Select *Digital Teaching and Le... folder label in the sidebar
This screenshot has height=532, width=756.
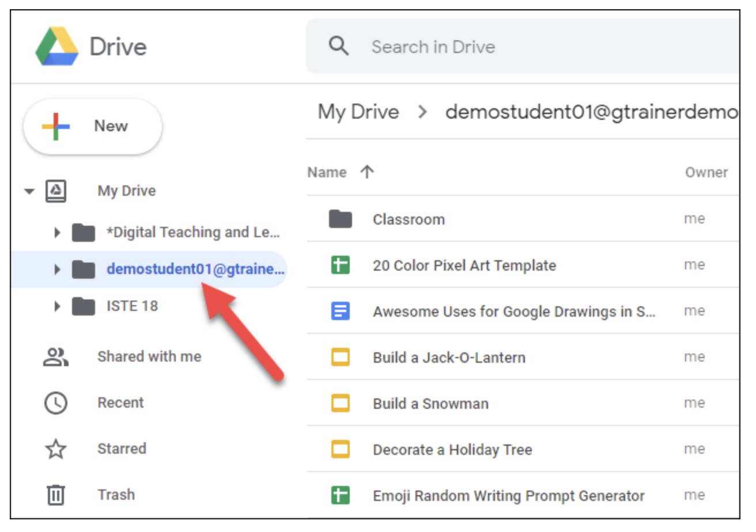click(194, 233)
